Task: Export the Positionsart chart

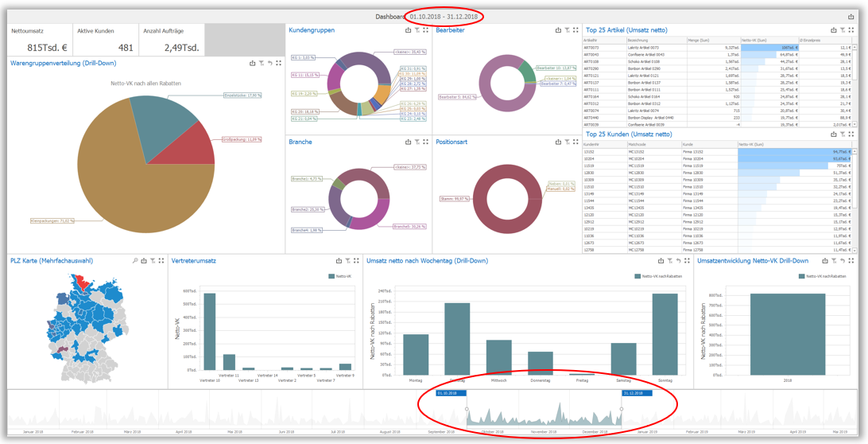Action: [558, 142]
